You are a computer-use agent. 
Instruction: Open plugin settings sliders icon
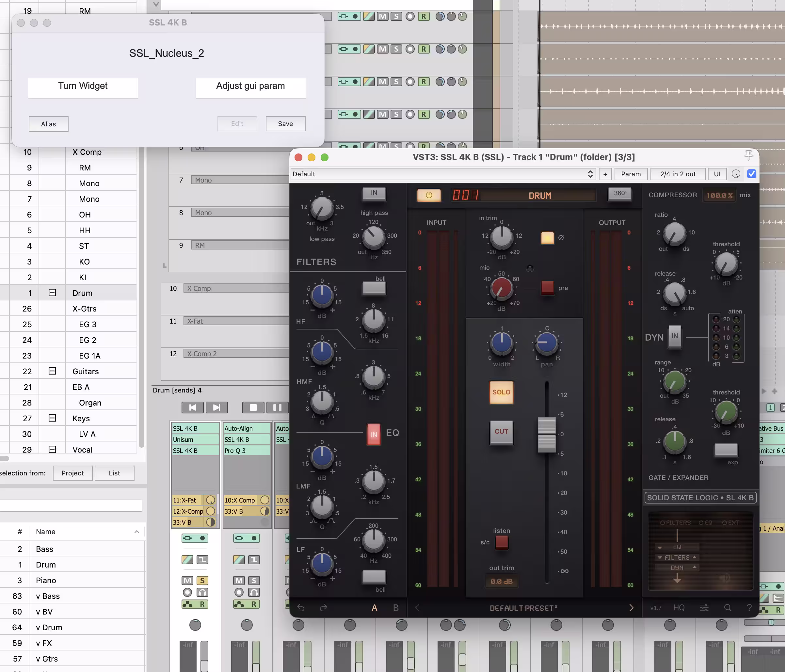pyautogui.click(x=704, y=608)
